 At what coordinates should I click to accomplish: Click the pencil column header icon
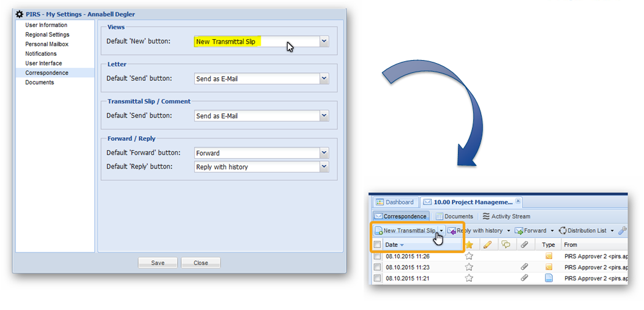point(487,244)
